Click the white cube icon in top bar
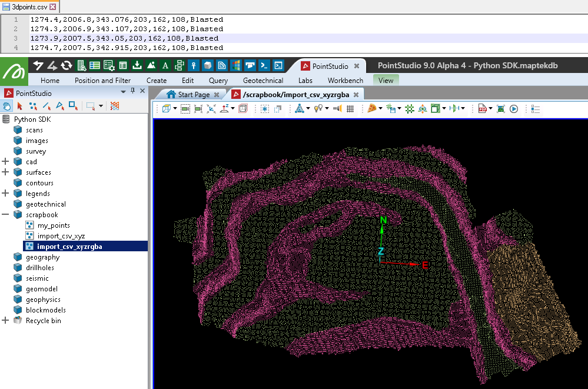 tap(207, 66)
